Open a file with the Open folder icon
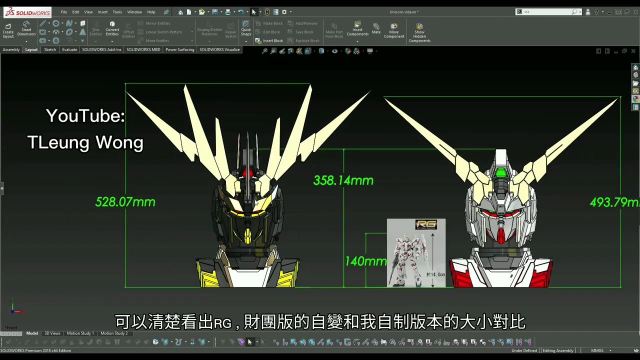Screen dimensions: 640x360 coord(201,12)
